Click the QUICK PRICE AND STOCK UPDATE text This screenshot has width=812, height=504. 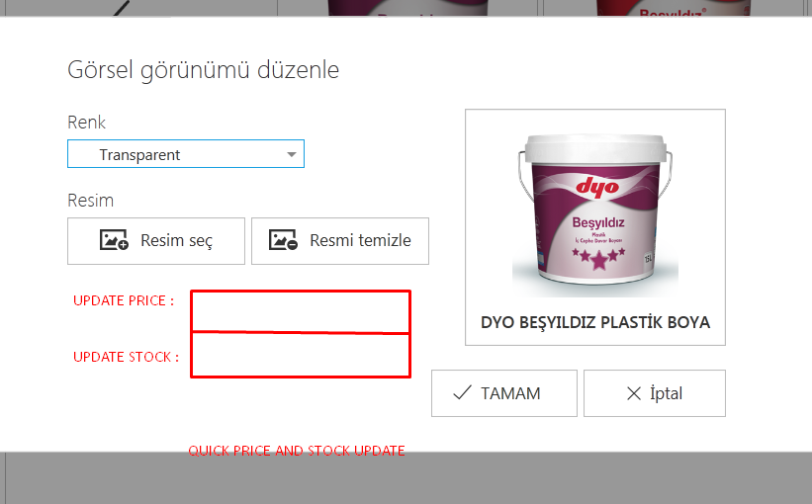(x=296, y=451)
